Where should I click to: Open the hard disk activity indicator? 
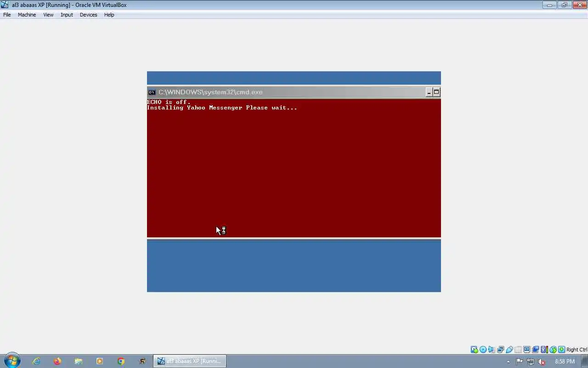tap(474, 350)
